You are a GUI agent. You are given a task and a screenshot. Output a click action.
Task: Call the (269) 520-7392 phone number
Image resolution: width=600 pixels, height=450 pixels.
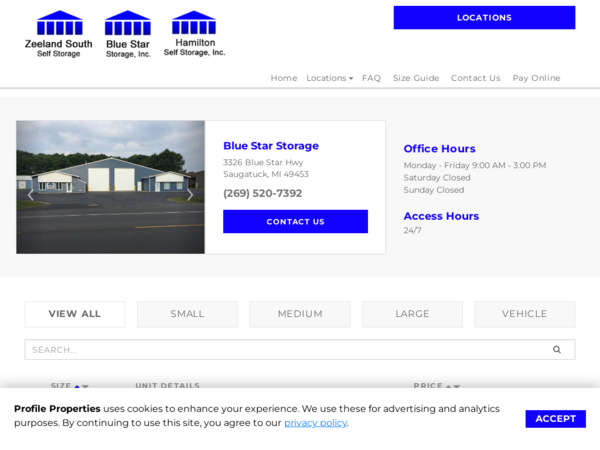point(262,193)
